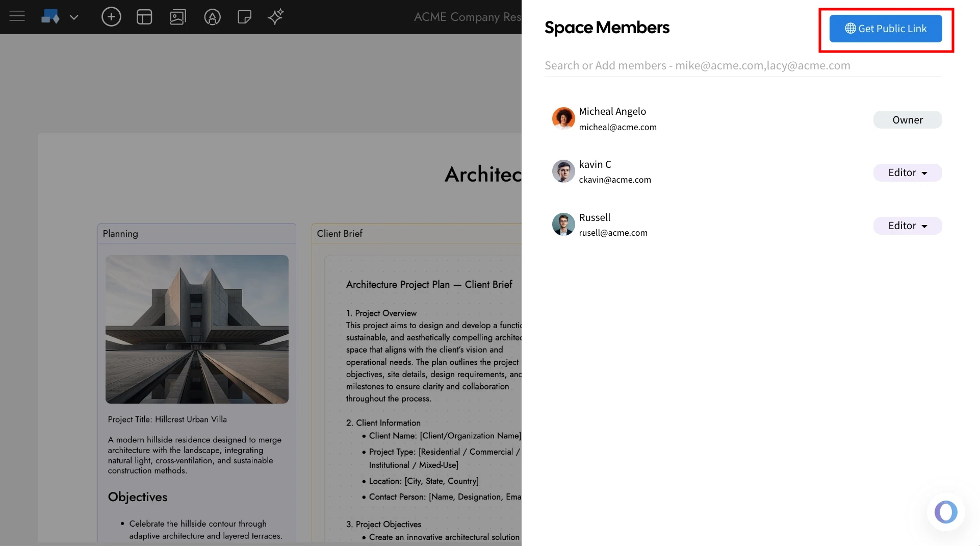Viewport: 980px width, 546px height.
Task: Click the globe icon inside Get Public Link
Action: 850,29
